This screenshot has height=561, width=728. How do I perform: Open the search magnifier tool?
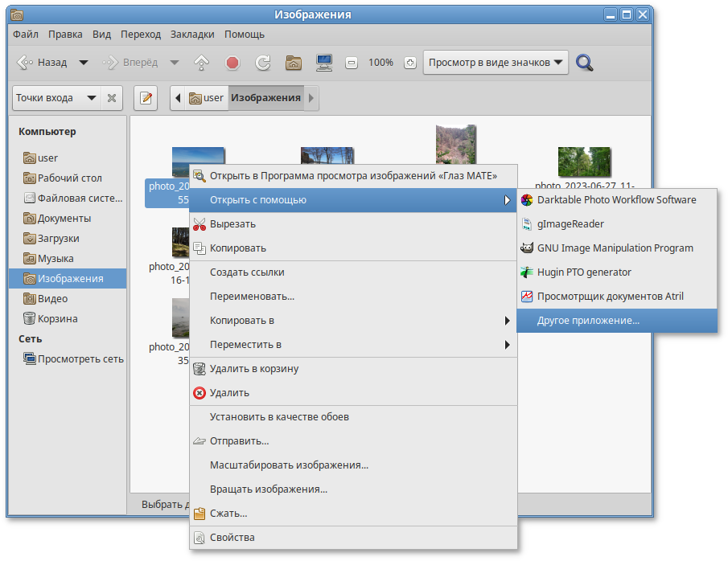tap(585, 63)
